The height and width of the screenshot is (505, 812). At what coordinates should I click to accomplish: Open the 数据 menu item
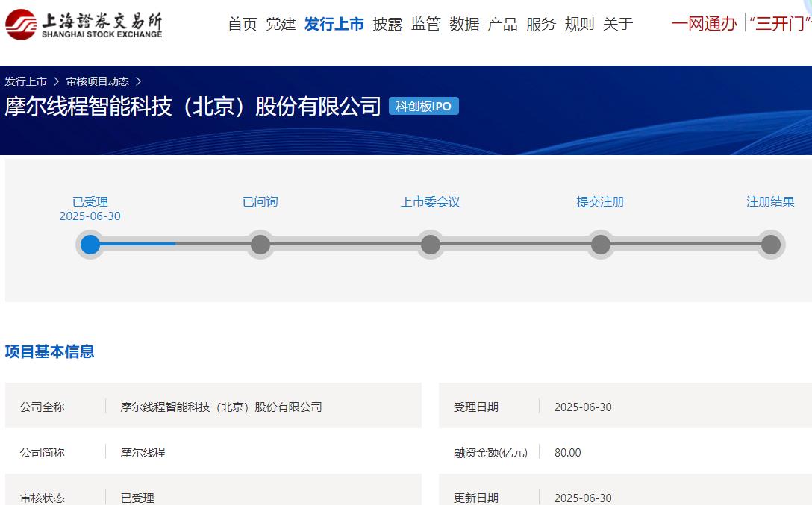[464, 24]
